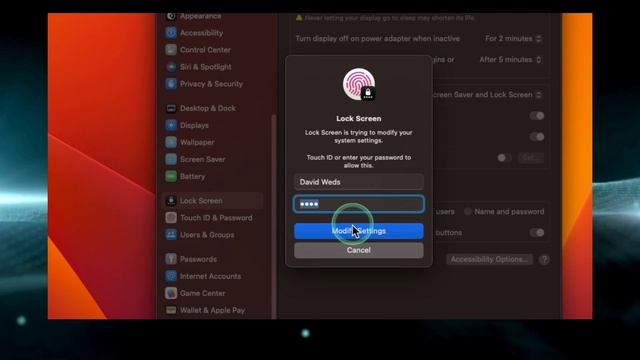Screen dimensions: 640x360
Task: Select the Name and password radio button
Action: pos(468,211)
